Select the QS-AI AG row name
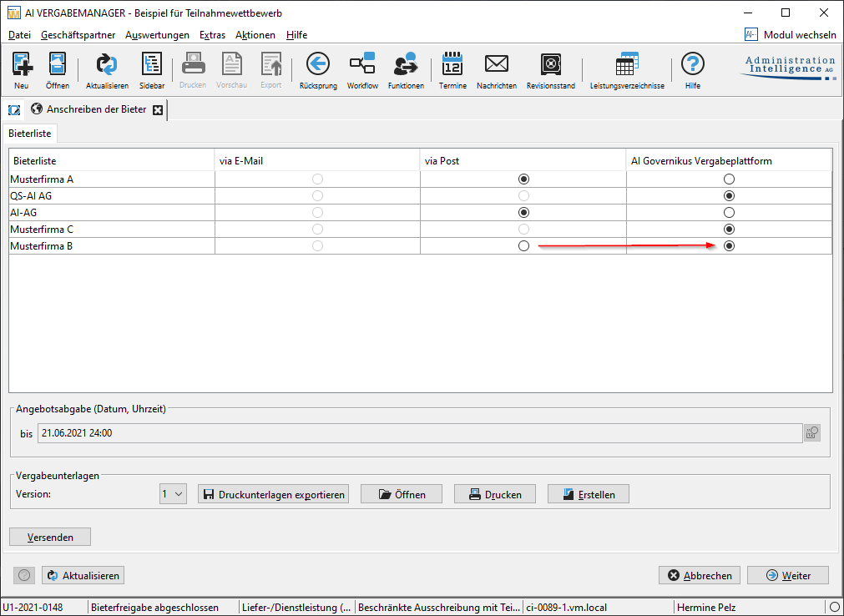Image resolution: width=844 pixels, height=616 pixels. tap(31, 196)
